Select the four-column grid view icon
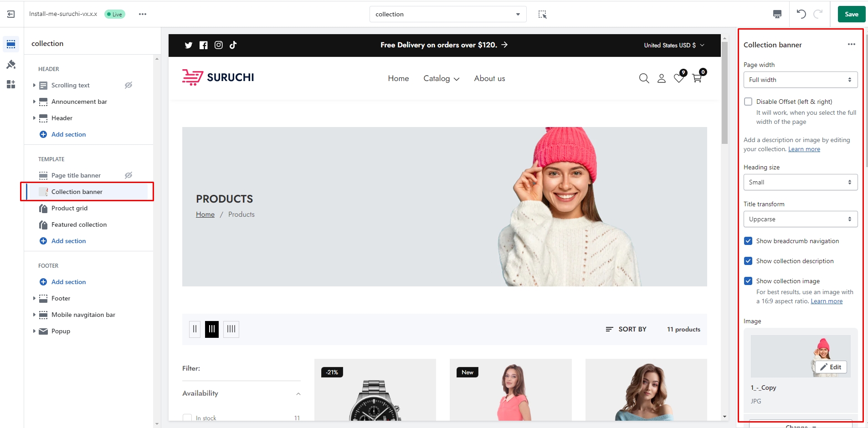868x428 pixels. (231, 329)
